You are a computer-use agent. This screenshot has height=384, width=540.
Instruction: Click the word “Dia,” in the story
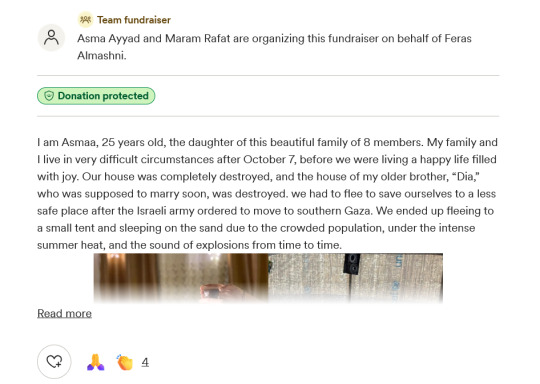tap(468, 176)
